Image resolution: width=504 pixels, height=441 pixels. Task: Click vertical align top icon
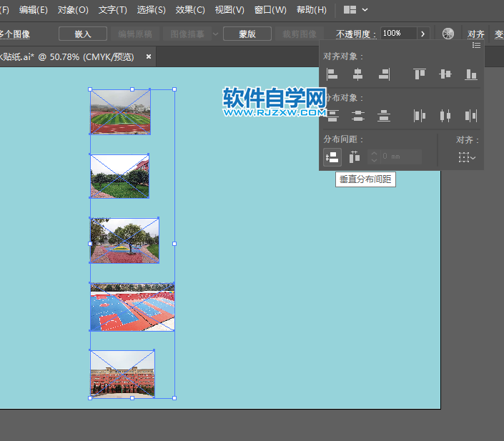coord(420,74)
